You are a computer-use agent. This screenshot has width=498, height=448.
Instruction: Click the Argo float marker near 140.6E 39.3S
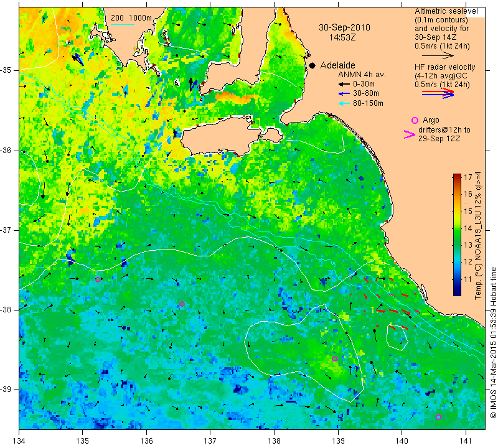click(x=439, y=418)
